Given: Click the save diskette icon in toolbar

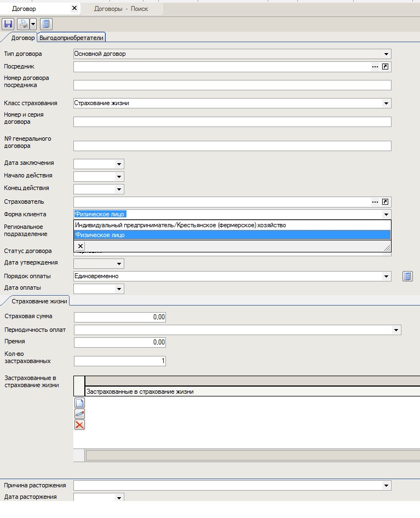Looking at the screenshot, I should pos(8,24).
